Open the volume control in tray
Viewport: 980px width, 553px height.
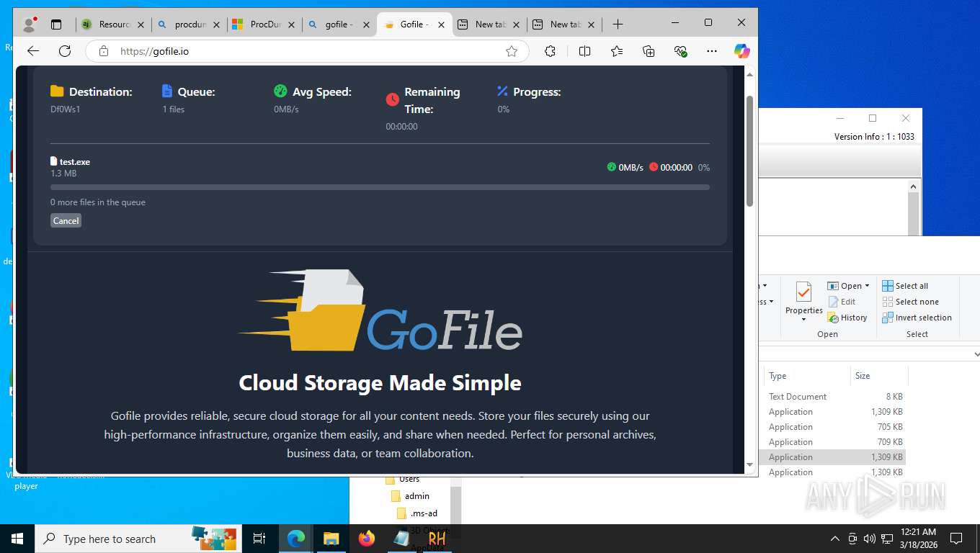coord(869,539)
